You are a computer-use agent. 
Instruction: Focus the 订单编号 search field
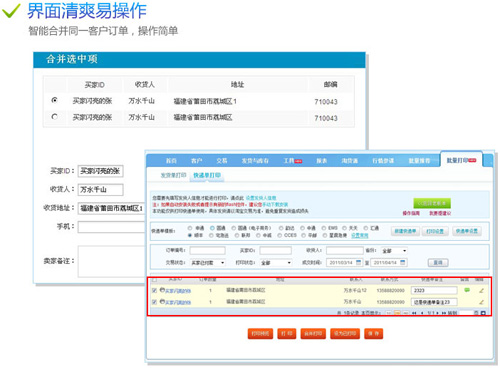(x=207, y=250)
